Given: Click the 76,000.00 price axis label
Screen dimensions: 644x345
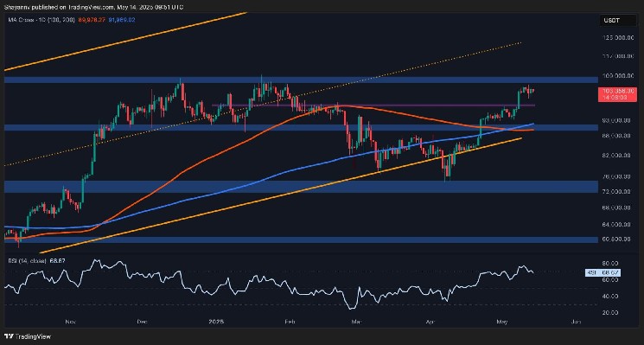Looking at the screenshot, I should (617, 176).
